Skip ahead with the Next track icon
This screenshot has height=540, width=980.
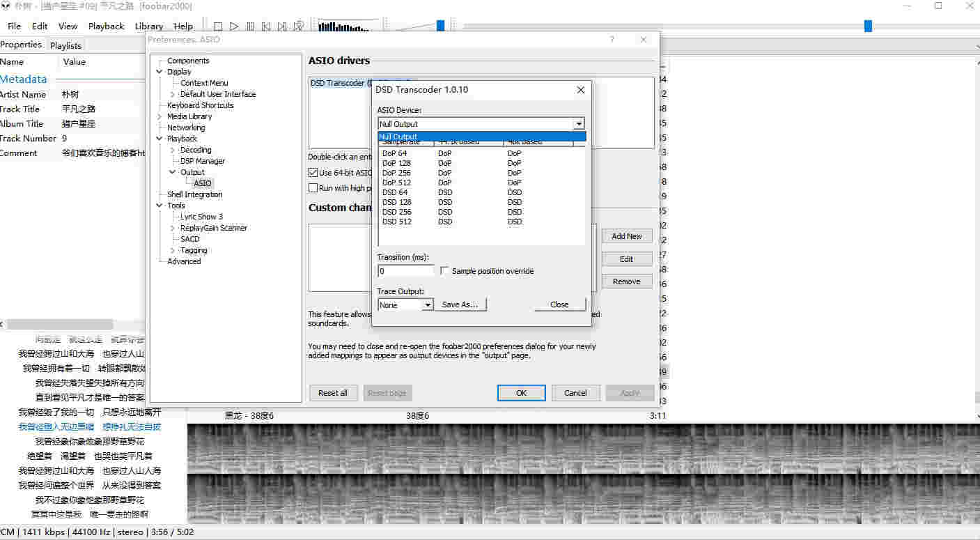(x=282, y=26)
